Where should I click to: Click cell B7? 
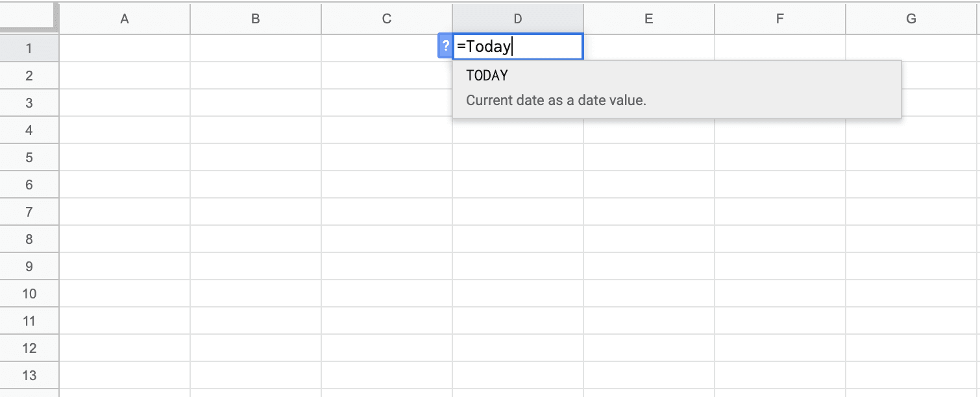[x=256, y=211]
